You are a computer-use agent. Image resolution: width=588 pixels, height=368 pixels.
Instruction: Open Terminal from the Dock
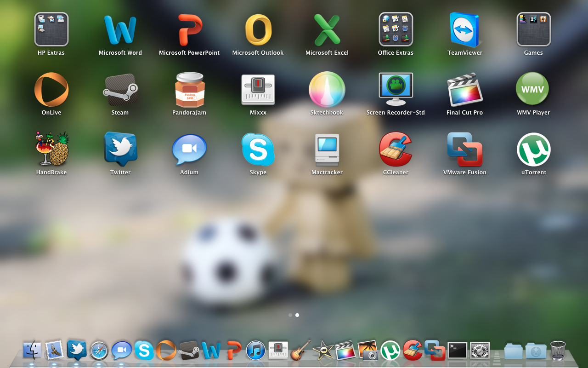[458, 351]
